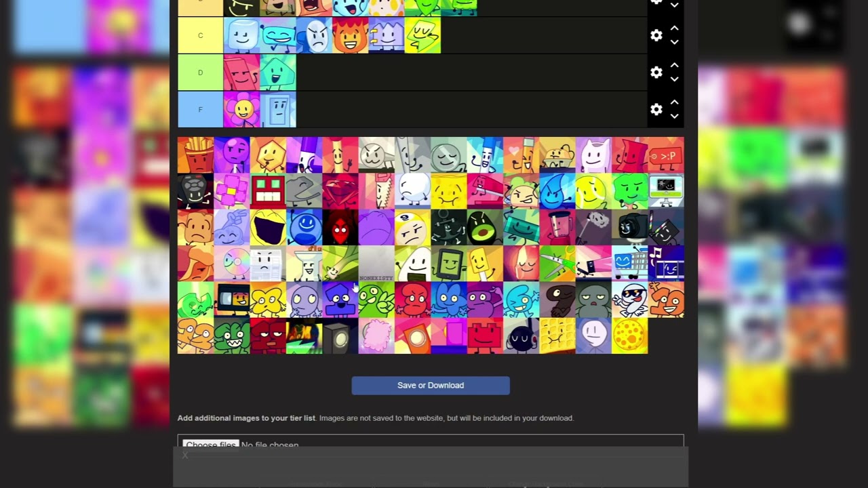Pick the Firey character in tier C
Viewport: 868px width, 488px height.
point(350,35)
